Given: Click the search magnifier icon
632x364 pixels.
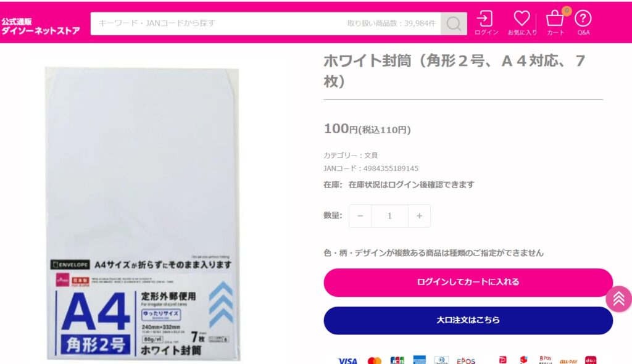Looking at the screenshot, I should pos(454,23).
